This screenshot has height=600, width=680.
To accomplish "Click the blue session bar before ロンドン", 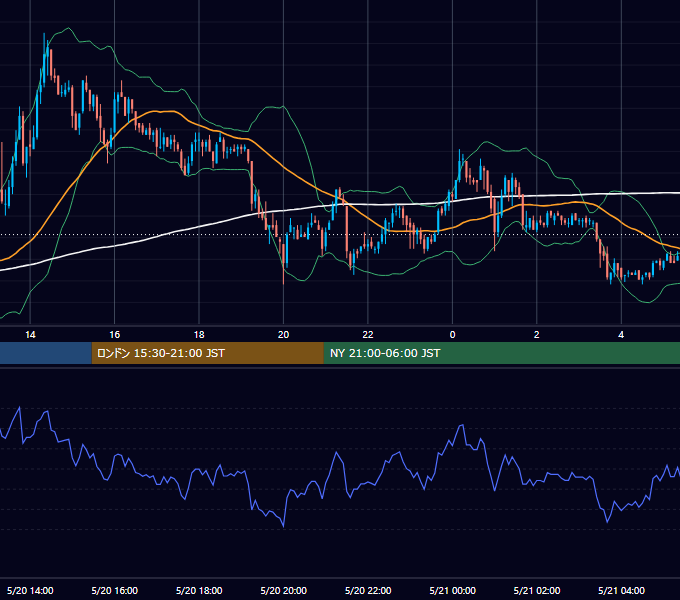I will (x=46, y=353).
